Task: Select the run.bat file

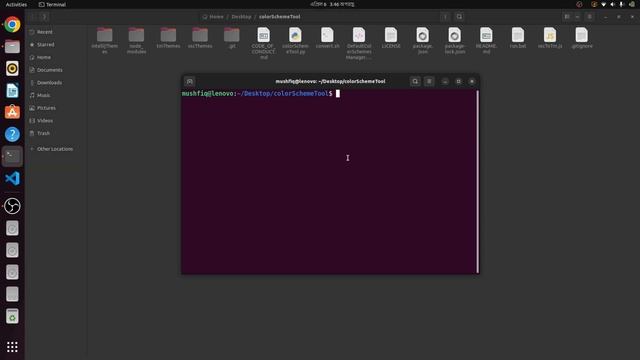Action: tap(518, 38)
